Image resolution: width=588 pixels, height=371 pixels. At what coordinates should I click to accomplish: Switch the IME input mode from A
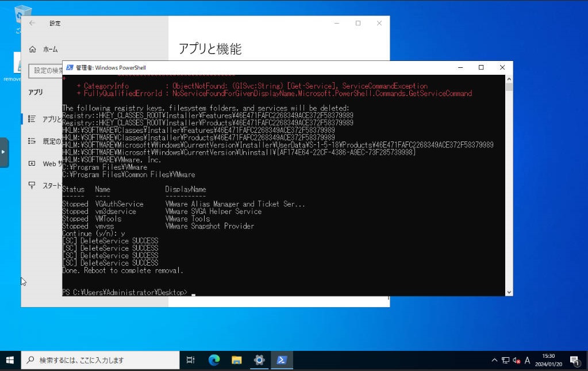[x=526, y=359]
